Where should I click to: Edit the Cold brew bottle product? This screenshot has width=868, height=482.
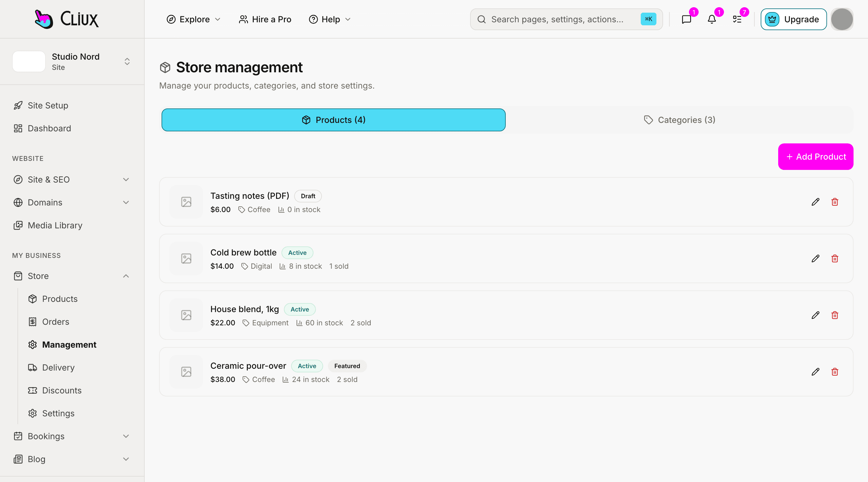(x=816, y=258)
